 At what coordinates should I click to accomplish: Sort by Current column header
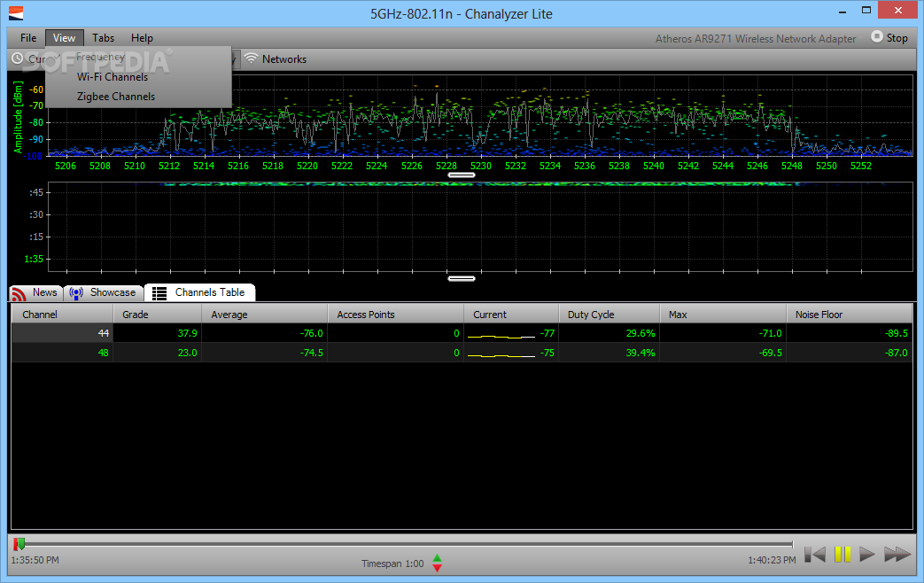tap(511, 315)
